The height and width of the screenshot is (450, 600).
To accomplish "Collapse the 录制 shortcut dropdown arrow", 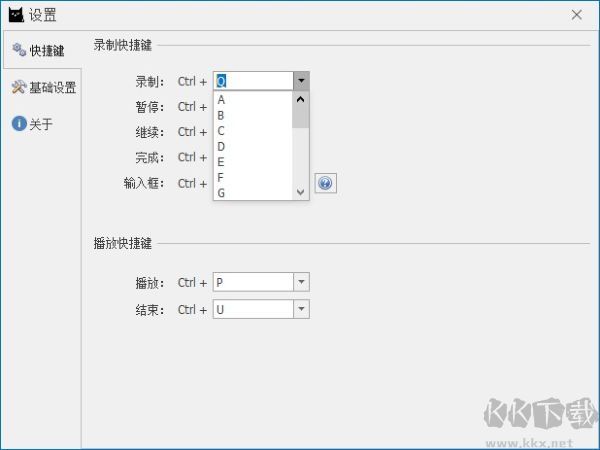I will pyautogui.click(x=301, y=81).
